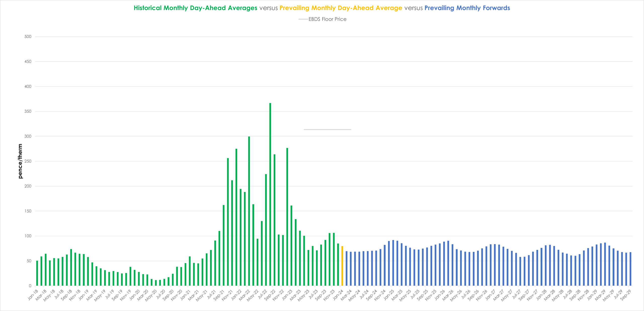Click the 'Nov-19' x-axis label

[x=126, y=295]
